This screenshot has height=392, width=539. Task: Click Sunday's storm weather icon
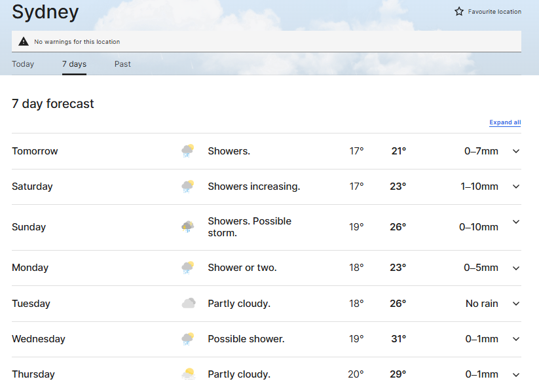coord(188,226)
